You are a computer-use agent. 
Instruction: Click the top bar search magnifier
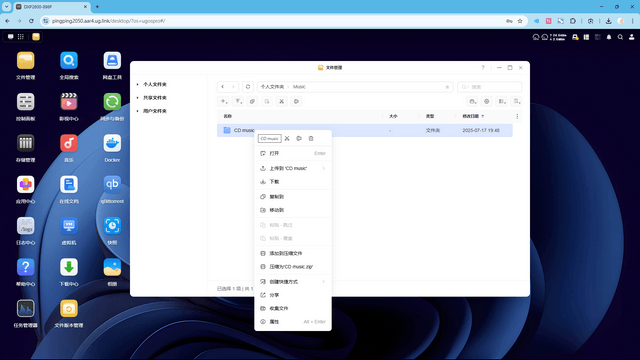(620, 37)
